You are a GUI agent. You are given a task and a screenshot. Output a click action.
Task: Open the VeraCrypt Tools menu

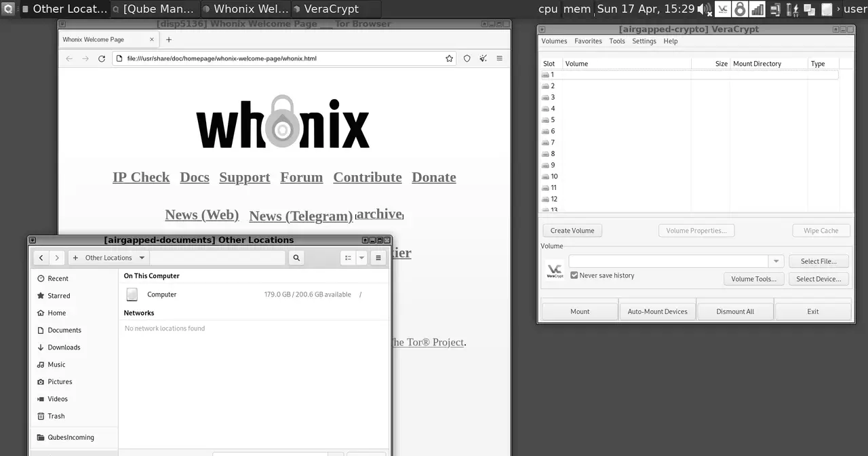617,41
